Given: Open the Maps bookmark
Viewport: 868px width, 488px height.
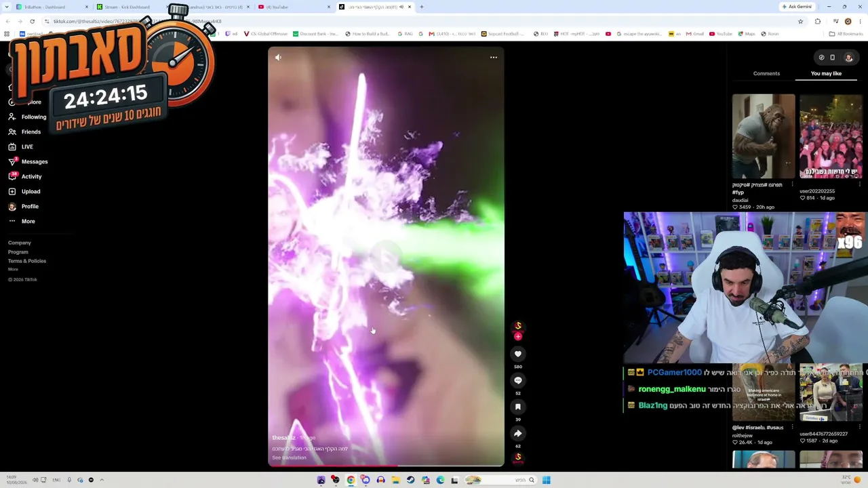Looking at the screenshot, I should click(x=746, y=34).
